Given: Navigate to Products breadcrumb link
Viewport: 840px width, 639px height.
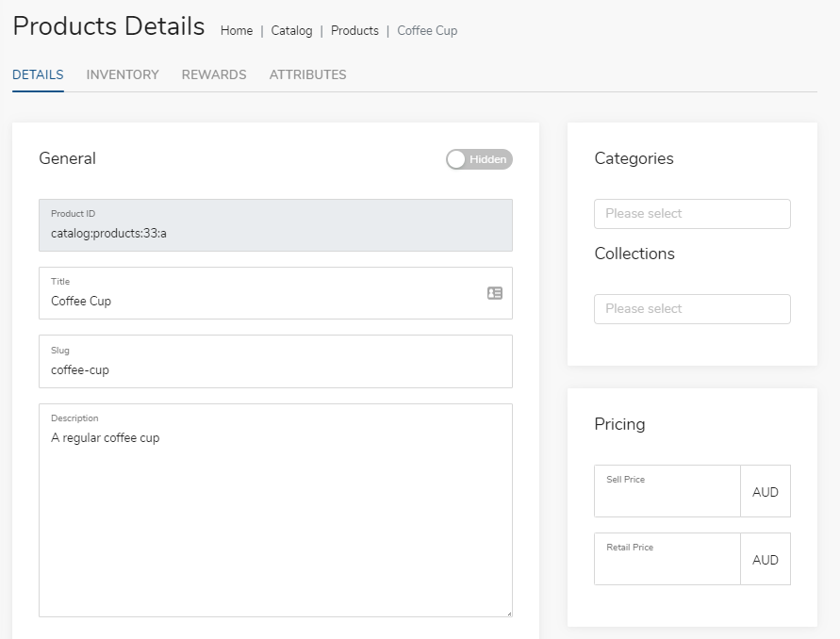Looking at the screenshot, I should pyautogui.click(x=354, y=30).
